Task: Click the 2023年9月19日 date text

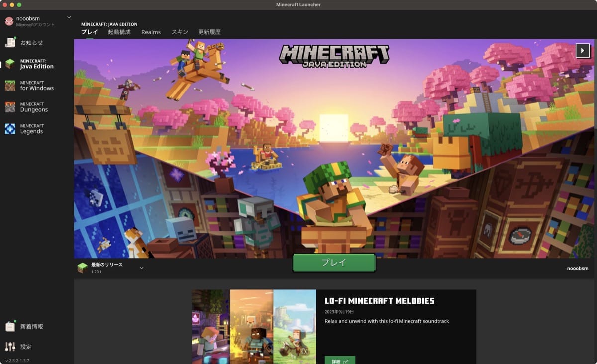Action: click(x=339, y=312)
